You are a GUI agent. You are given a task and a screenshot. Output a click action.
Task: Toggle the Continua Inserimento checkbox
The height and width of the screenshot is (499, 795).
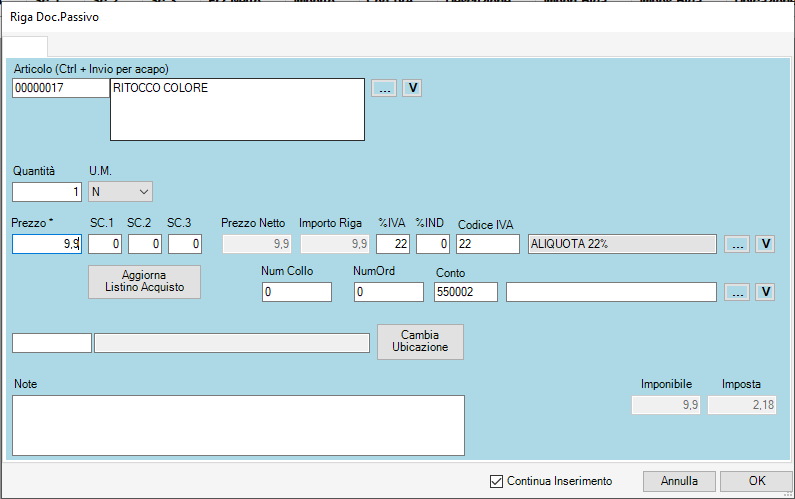(497, 481)
